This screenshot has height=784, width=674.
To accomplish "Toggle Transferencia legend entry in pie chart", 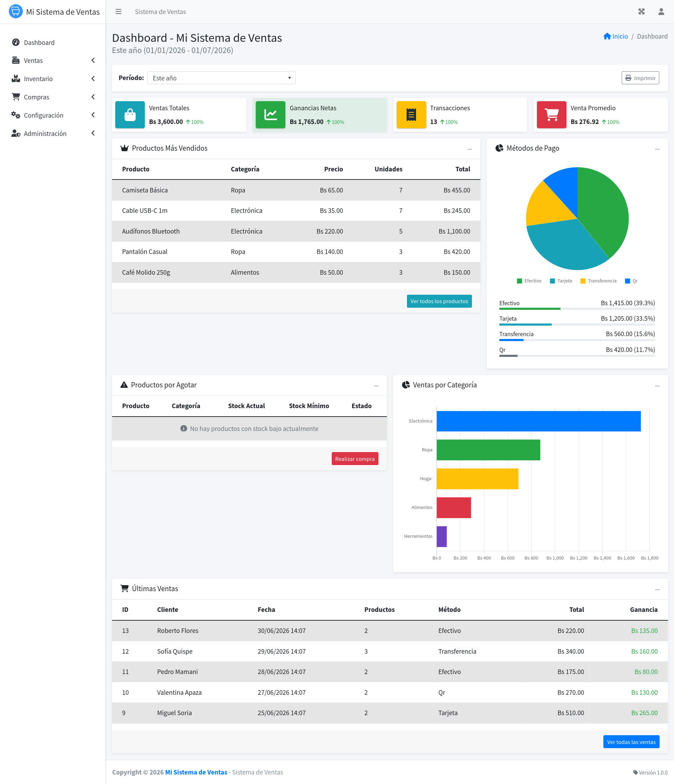I will click(x=598, y=281).
